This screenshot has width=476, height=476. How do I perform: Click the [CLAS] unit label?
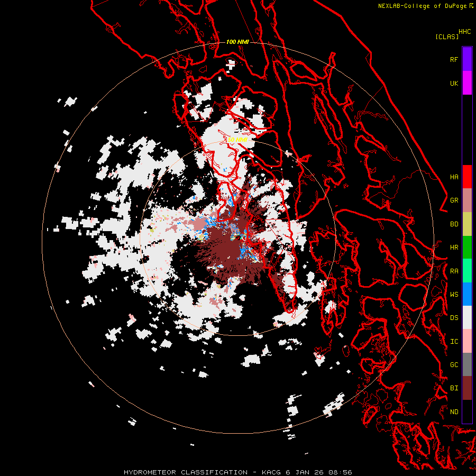pyautogui.click(x=447, y=36)
